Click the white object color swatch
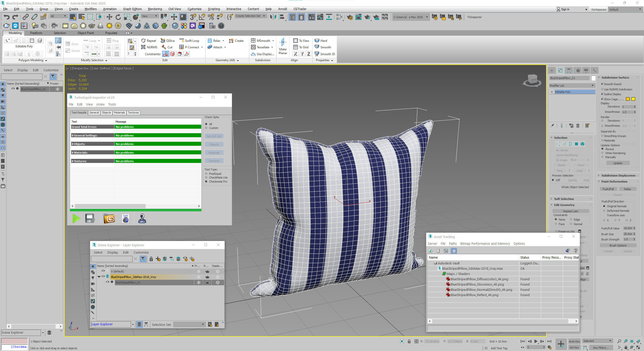Image resolution: width=644 pixels, height=351 pixels. [593, 78]
